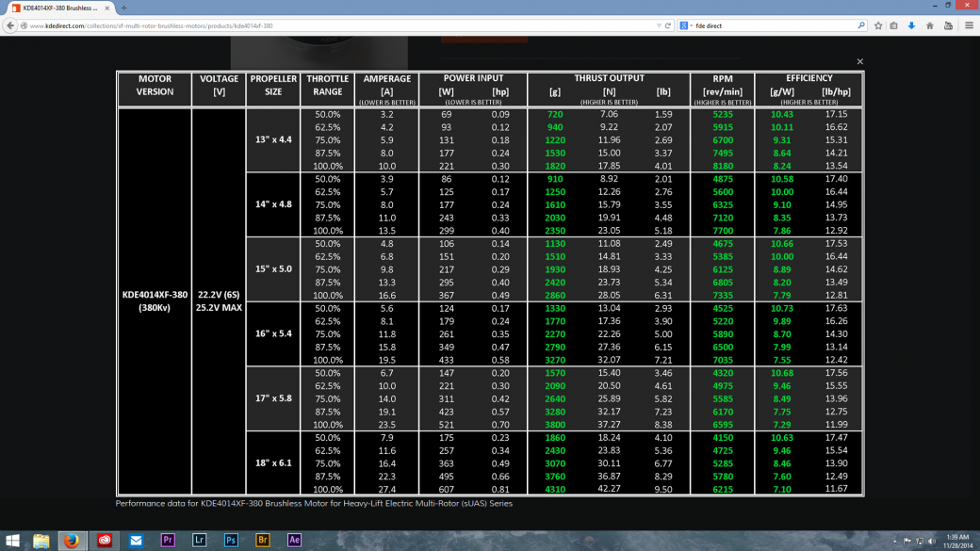
Task: Open the volume control speaker icon
Action: coord(931,541)
